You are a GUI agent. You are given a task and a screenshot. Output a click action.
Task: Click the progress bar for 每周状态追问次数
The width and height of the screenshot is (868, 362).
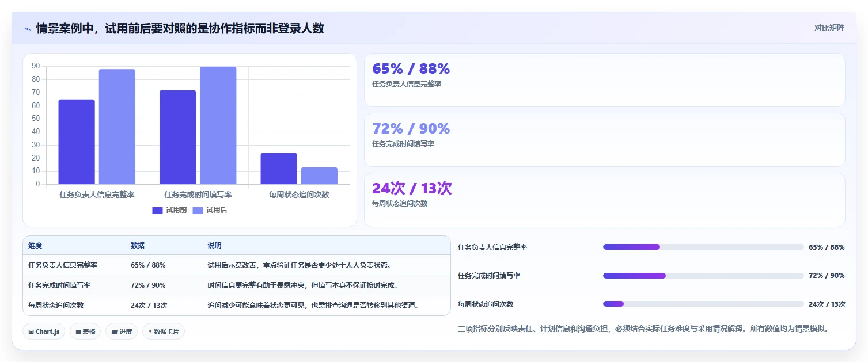point(703,304)
